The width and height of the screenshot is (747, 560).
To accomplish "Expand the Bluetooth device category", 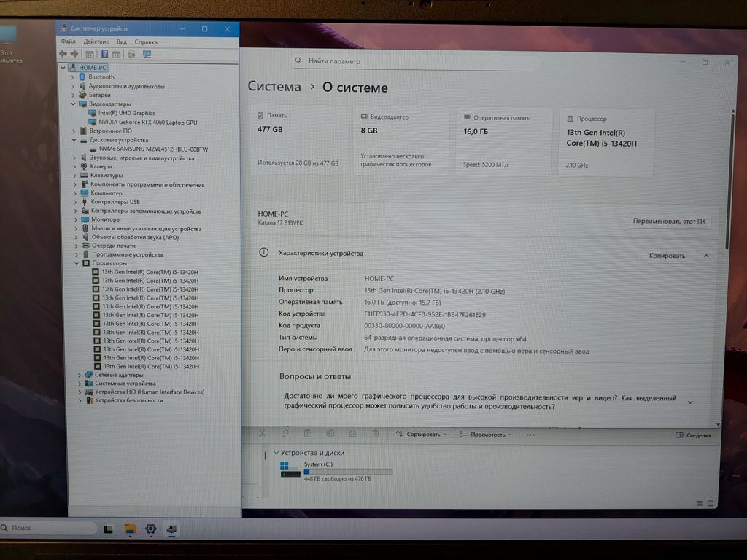I will point(74,77).
